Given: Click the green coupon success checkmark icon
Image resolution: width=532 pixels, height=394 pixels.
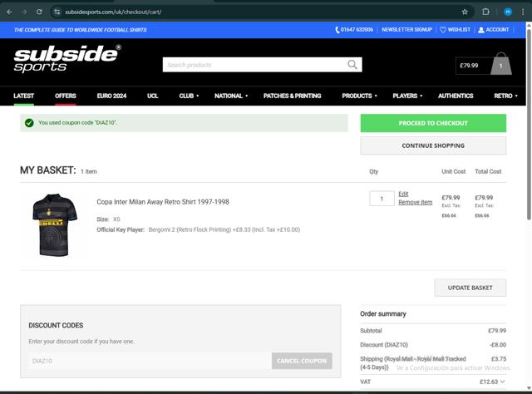Looking at the screenshot, I should point(29,123).
